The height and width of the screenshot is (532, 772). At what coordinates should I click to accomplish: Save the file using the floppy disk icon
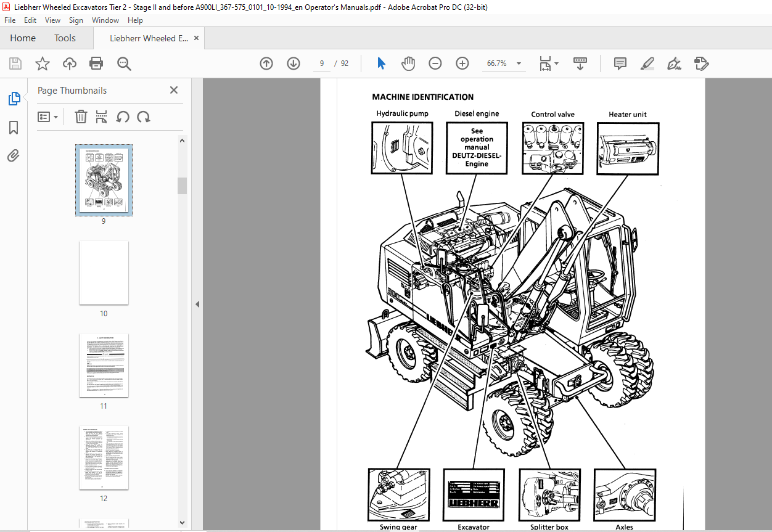tap(15, 63)
